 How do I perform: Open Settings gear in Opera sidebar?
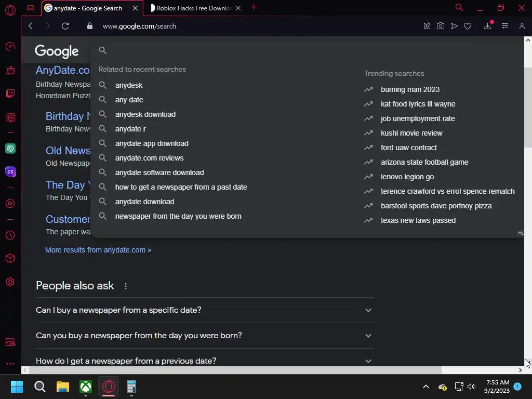tap(10, 282)
